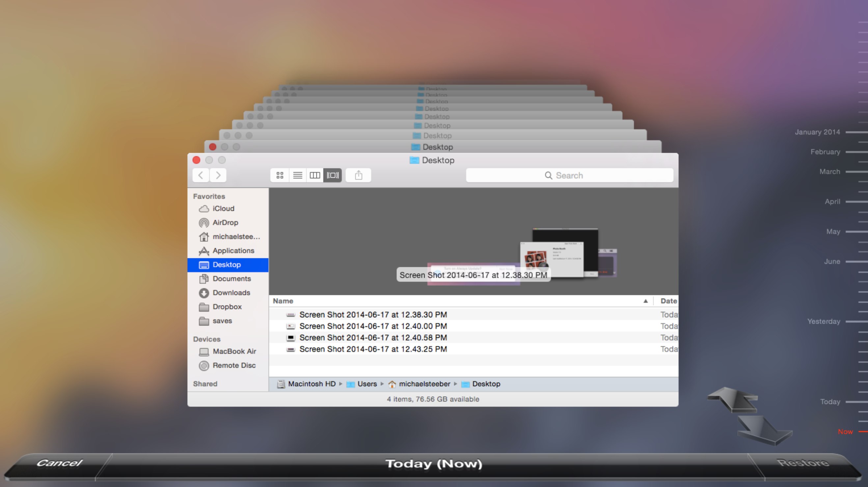Jump to Yesterday on the timeline

click(x=824, y=321)
